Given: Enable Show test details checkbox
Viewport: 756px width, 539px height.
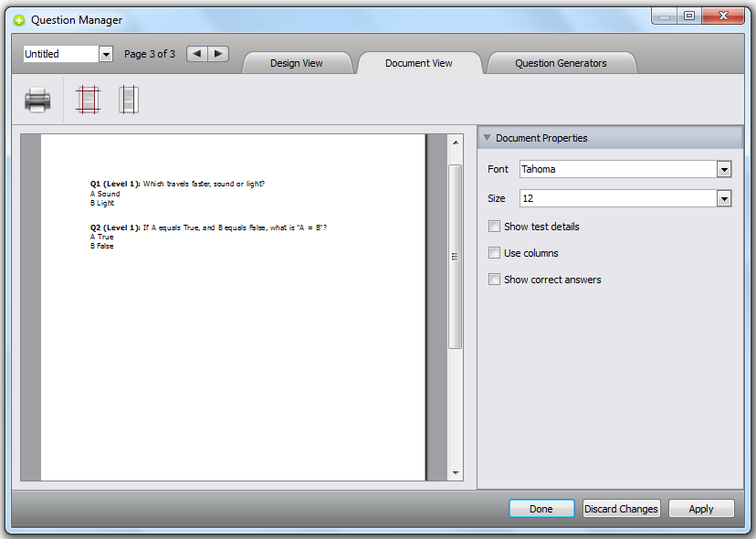Looking at the screenshot, I should (494, 227).
